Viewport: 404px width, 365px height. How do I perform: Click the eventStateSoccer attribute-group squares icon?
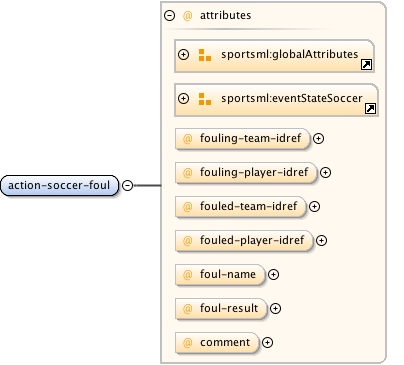tap(205, 99)
